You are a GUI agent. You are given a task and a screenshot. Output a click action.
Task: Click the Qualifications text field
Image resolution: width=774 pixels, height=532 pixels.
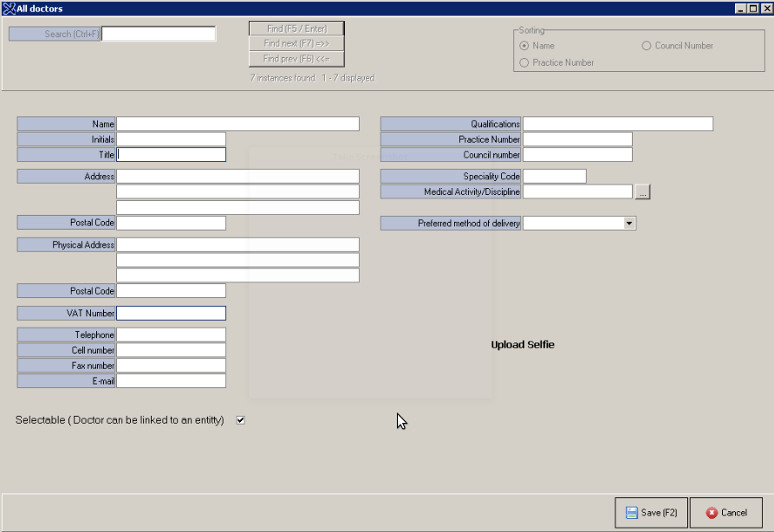(x=617, y=124)
